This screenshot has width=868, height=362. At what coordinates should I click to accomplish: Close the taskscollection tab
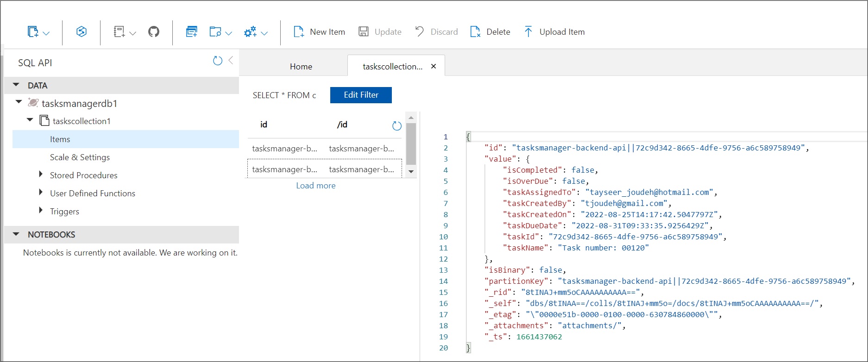(434, 66)
